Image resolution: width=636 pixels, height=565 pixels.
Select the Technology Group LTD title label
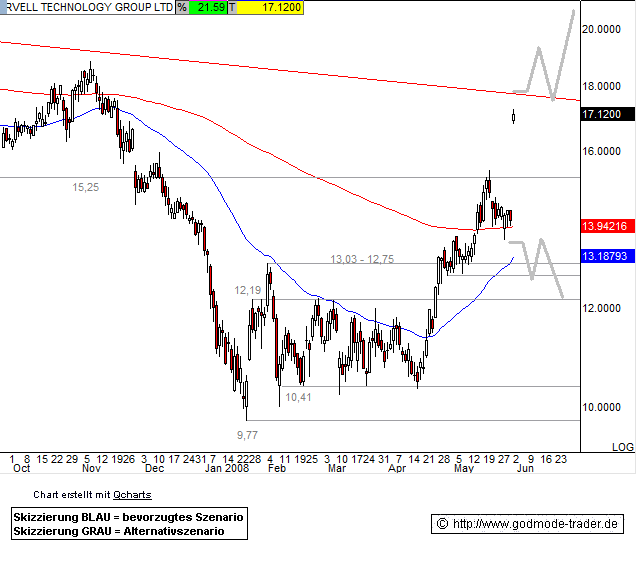click(86, 7)
